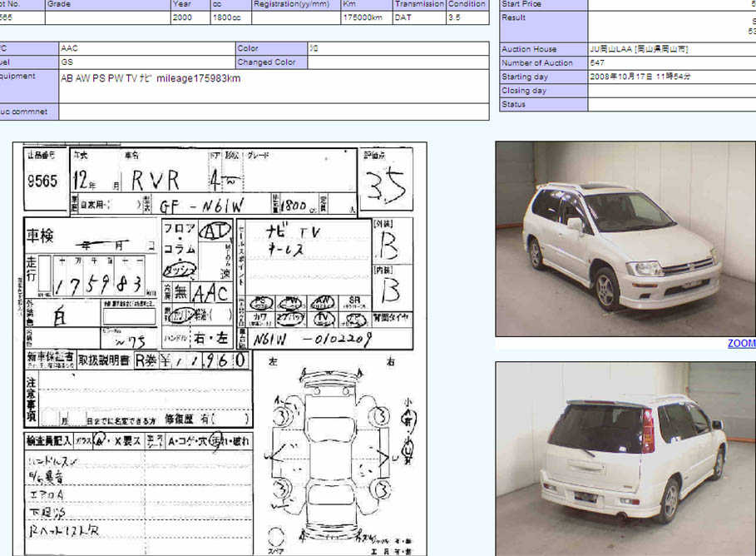Click the Km column header

point(367,4)
